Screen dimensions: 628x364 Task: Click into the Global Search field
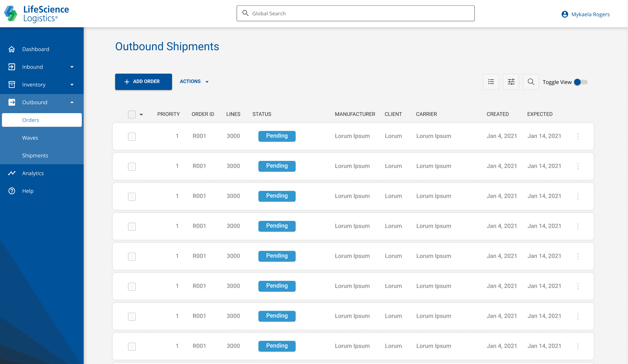click(355, 13)
